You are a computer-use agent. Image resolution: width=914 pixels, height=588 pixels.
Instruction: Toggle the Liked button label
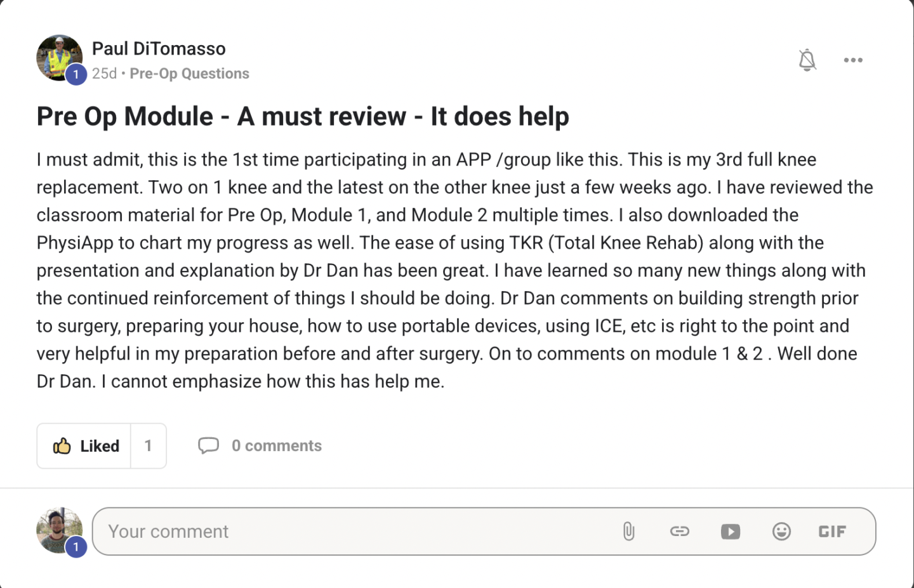(100, 446)
